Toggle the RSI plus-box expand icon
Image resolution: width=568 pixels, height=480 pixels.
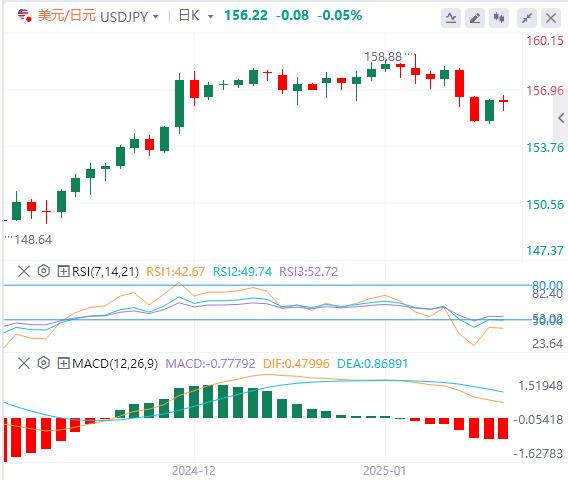(x=63, y=271)
